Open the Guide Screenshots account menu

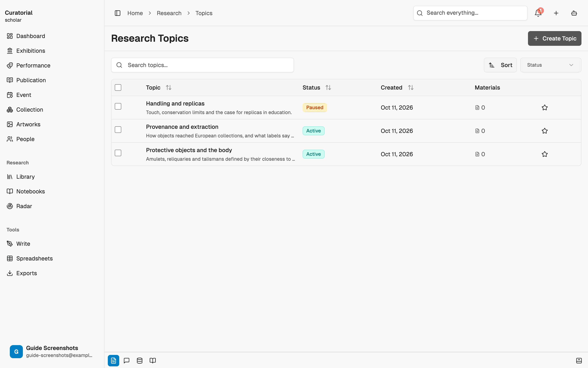coord(52,351)
